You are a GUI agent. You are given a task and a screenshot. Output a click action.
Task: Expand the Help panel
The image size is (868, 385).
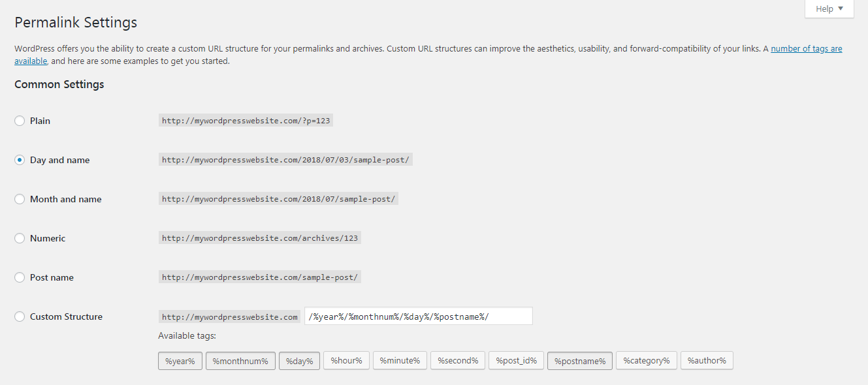tap(828, 8)
